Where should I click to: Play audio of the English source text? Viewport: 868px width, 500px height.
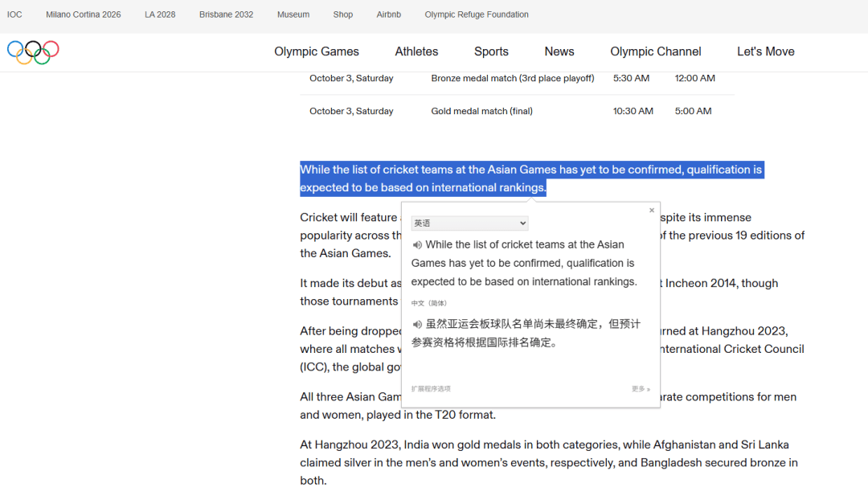417,245
